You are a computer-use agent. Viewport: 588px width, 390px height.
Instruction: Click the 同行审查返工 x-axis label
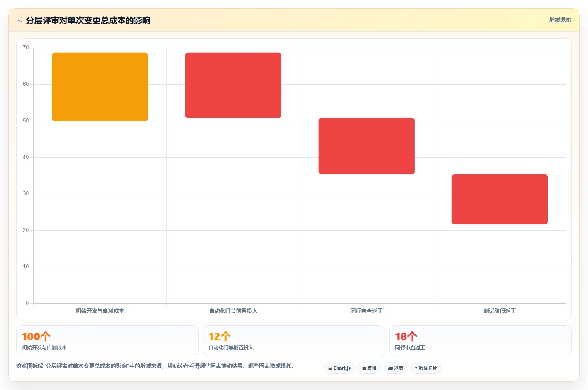[366, 311]
